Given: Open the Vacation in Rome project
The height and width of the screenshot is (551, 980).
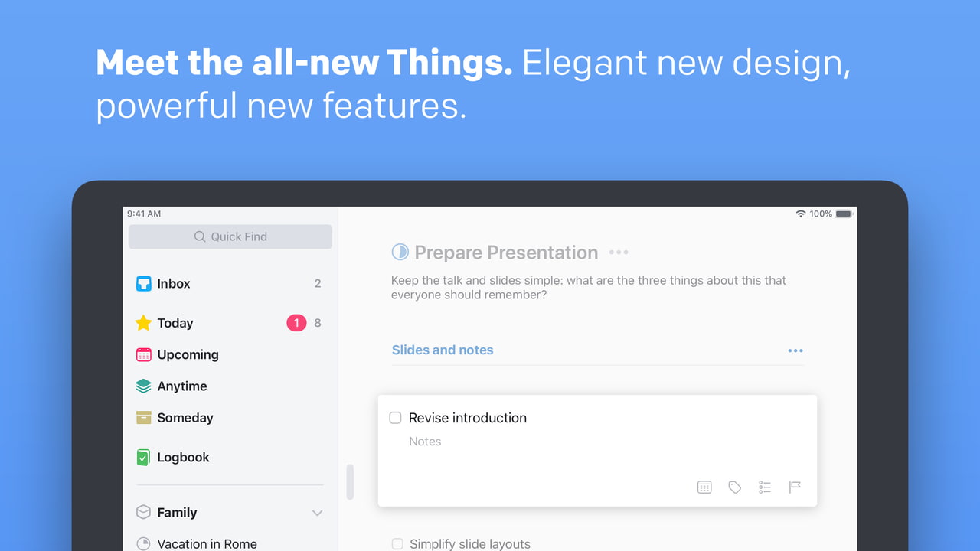Looking at the screenshot, I should point(207,543).
